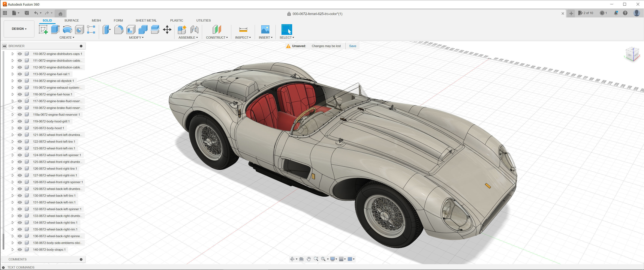The height and width of the screenshot is (270, 644).
Task: Toggle visibility of 122-0672-wheel-front-left-tire
Action: tap(20, 142)
